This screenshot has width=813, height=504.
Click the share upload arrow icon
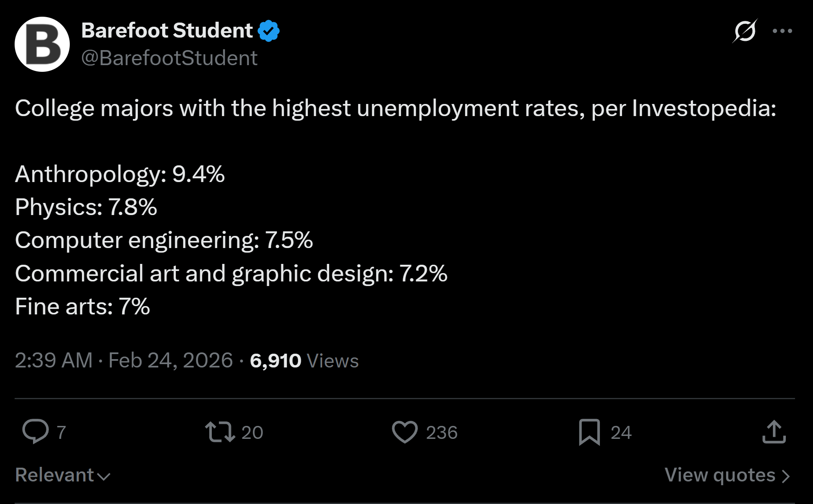(x=774, y=432)
